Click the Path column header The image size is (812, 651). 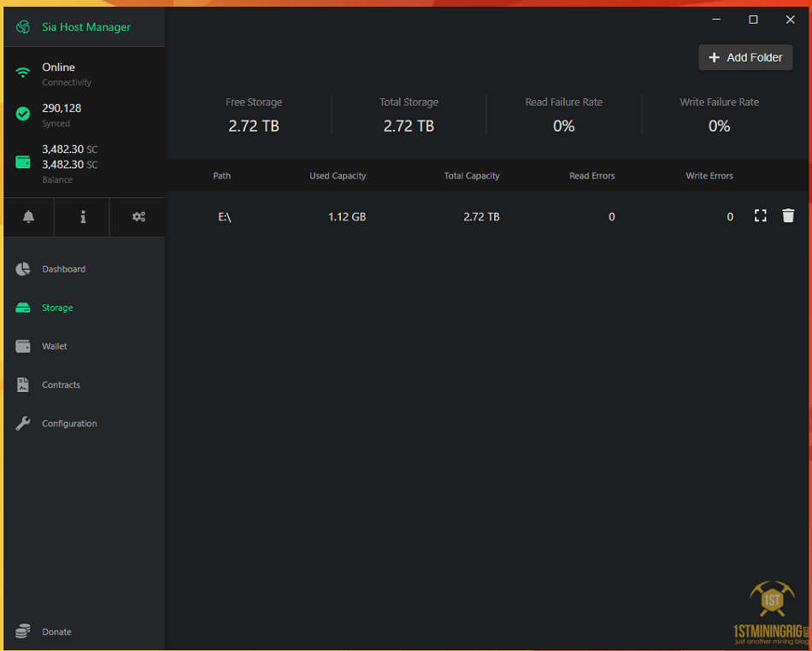221,176
